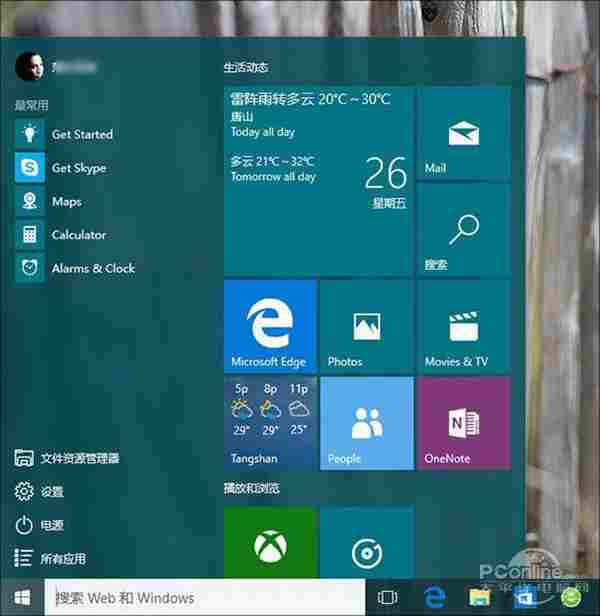This screenshot has height=616, width=600.
Task: Open the People tile
Action: pos(366,423)
